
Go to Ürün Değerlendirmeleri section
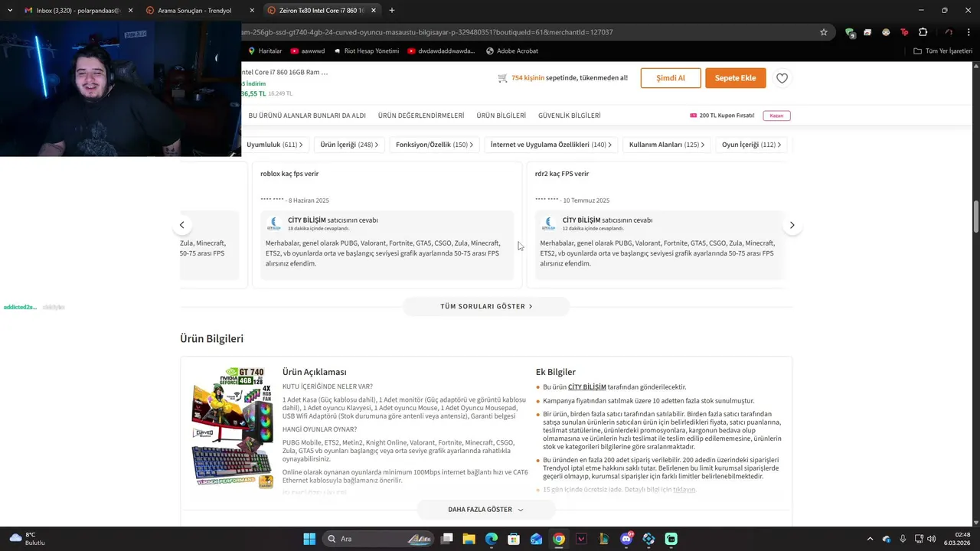click(421, 116)
